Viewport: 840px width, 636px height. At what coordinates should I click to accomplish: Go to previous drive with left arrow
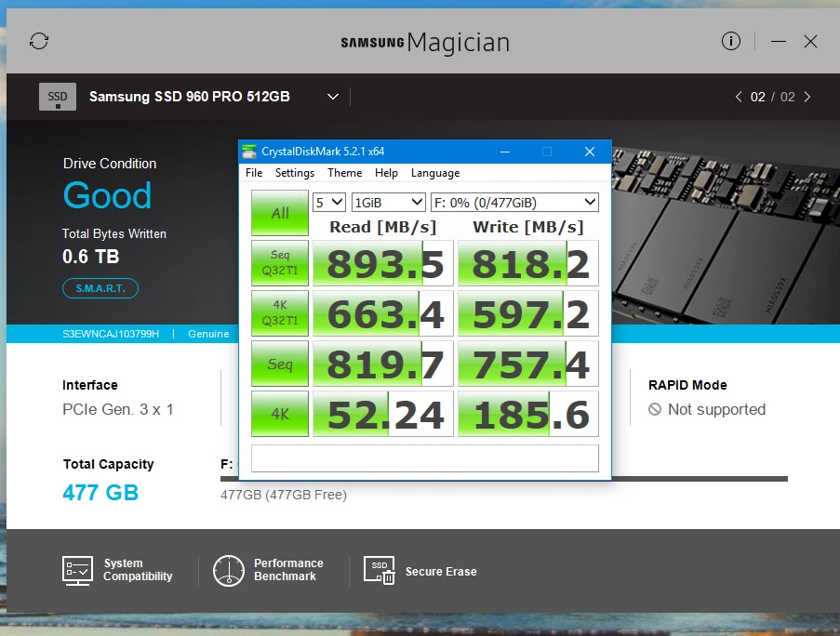tap(739, 97)
